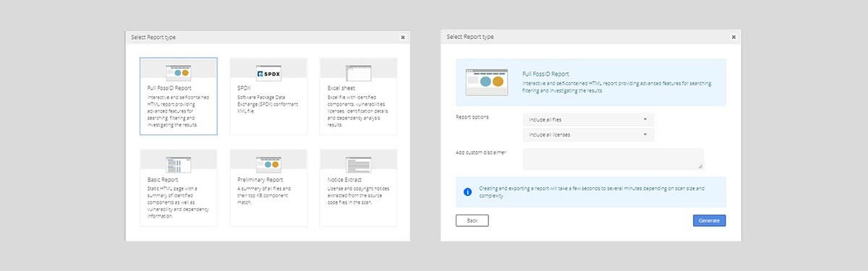The image size is (868, 271).
Task: Click the custom disclaimer text field
Action: (613, 159)
